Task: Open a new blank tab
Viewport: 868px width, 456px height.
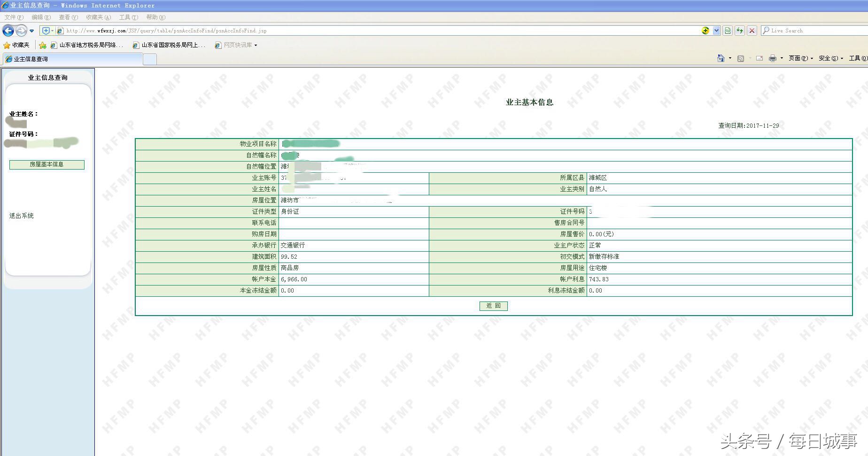Action: click(150, 59)
